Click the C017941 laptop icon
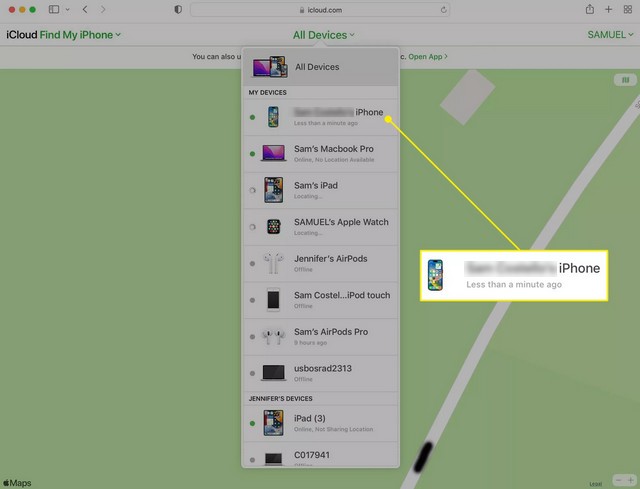The height and width of the screenshot is (489, 640). click(273, 459)
